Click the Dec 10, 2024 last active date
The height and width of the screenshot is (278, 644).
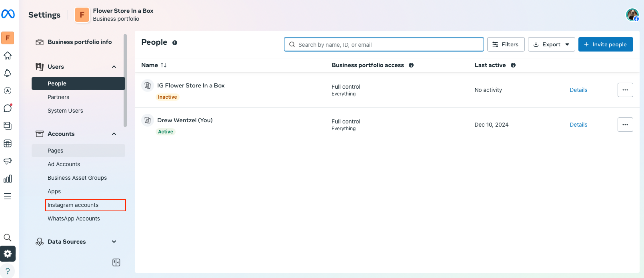(x=492, y=125)
